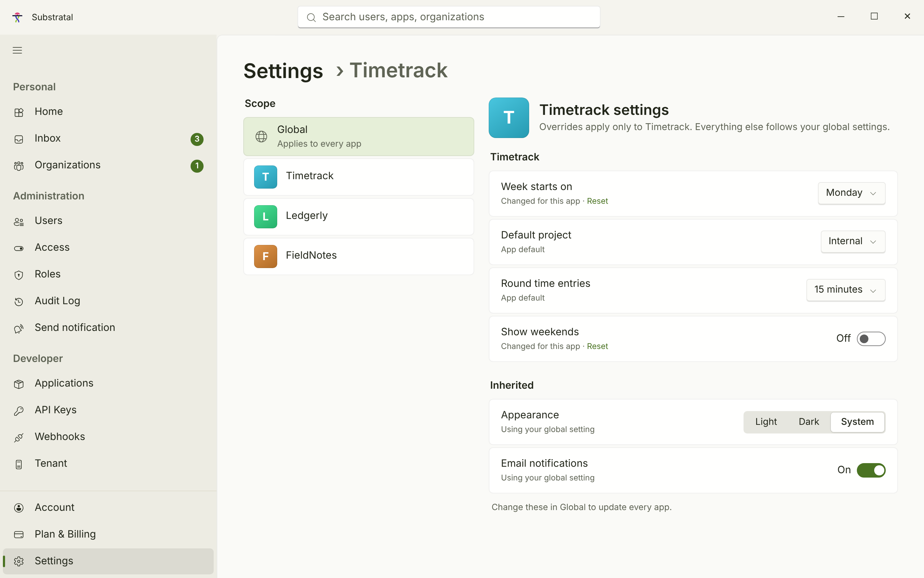Toggle Show weekends switch

pyautogui.click(x=871, y=339)
